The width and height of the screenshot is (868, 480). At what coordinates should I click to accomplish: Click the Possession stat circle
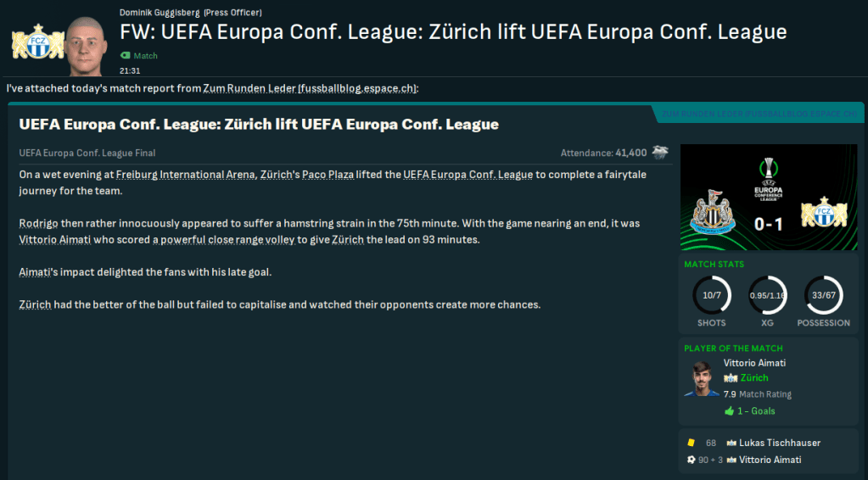(823, 295)
